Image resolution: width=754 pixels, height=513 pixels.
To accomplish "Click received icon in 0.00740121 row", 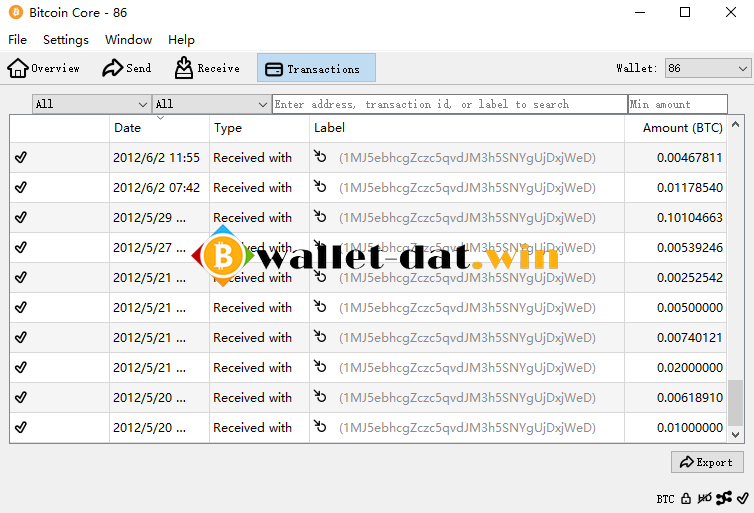I will (x=320, y=337).
